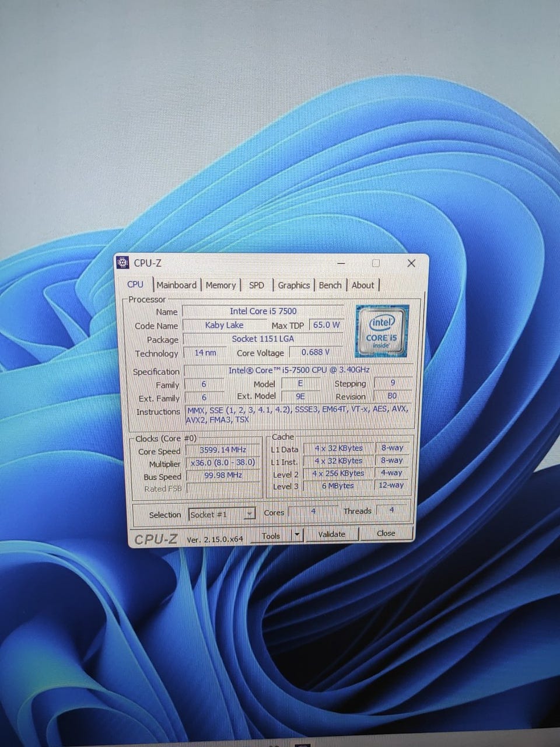Click the Max TDP value 65.0 W
The width and height of the screenshot is (560, 747).
tap(326, 324)
